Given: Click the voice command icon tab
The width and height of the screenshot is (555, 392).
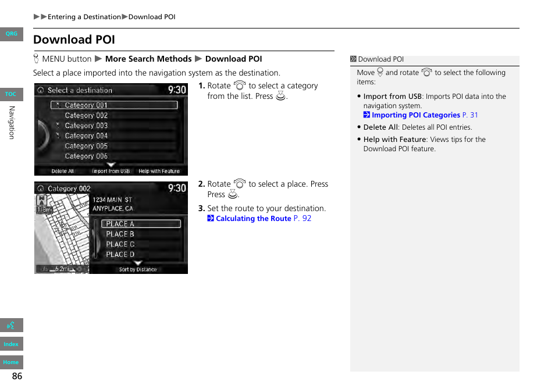Looking at the screenshot, I should pyautogui.click(x=11, y=325).
